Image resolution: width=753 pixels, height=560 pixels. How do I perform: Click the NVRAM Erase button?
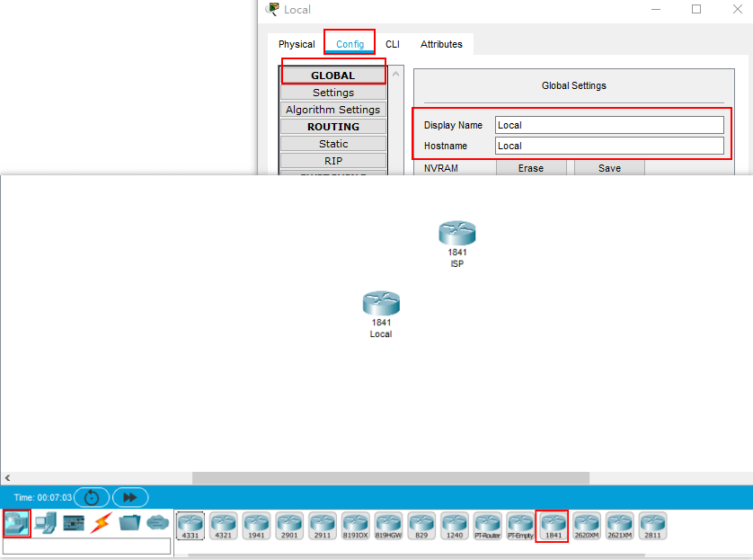coord(530,168)
